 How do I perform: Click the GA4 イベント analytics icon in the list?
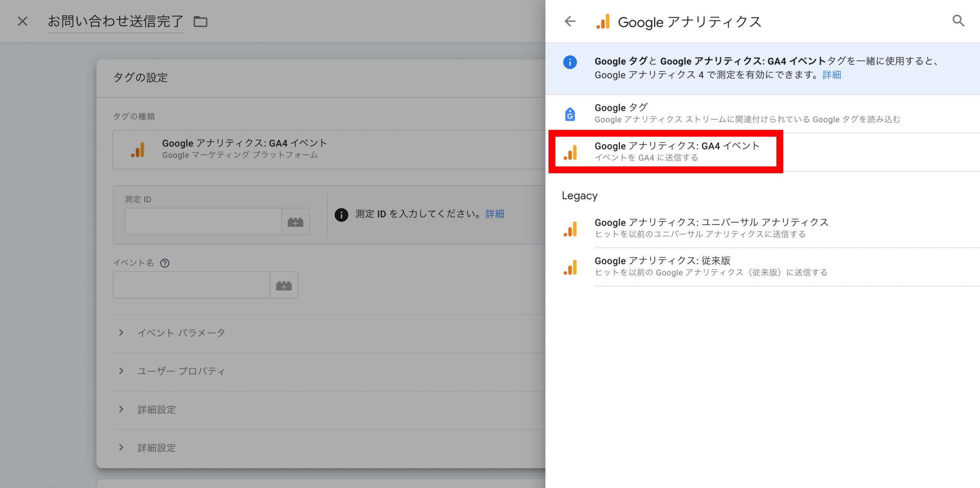click(x=570, y=152)
